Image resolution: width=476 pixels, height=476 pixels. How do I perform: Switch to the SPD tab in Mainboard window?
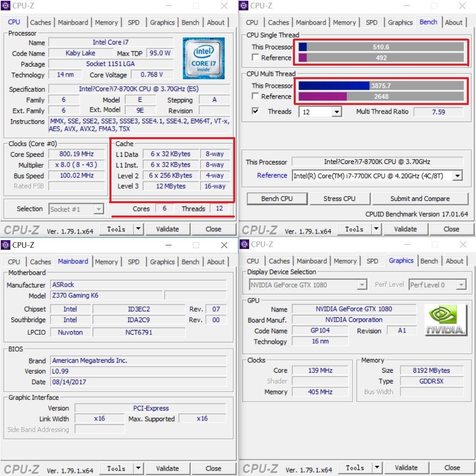click(x=134, y=262)
